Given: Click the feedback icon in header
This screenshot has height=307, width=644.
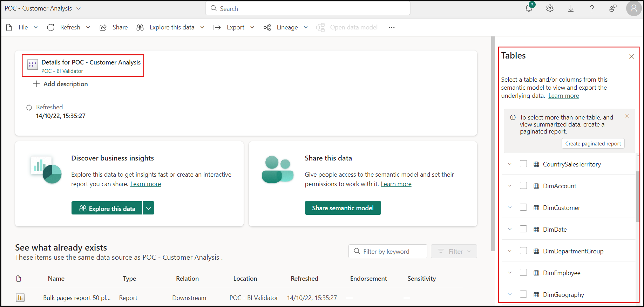Looking at the screenshot, I should [x=613, y=8].
